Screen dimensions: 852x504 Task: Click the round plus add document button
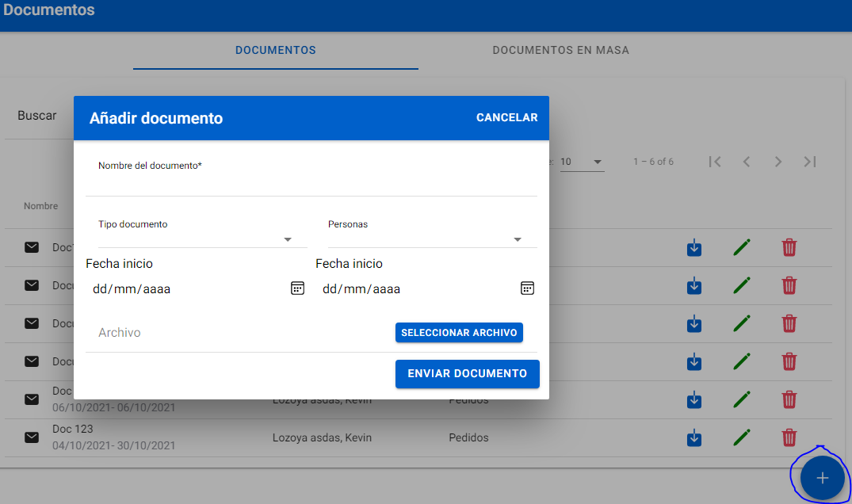822,478
